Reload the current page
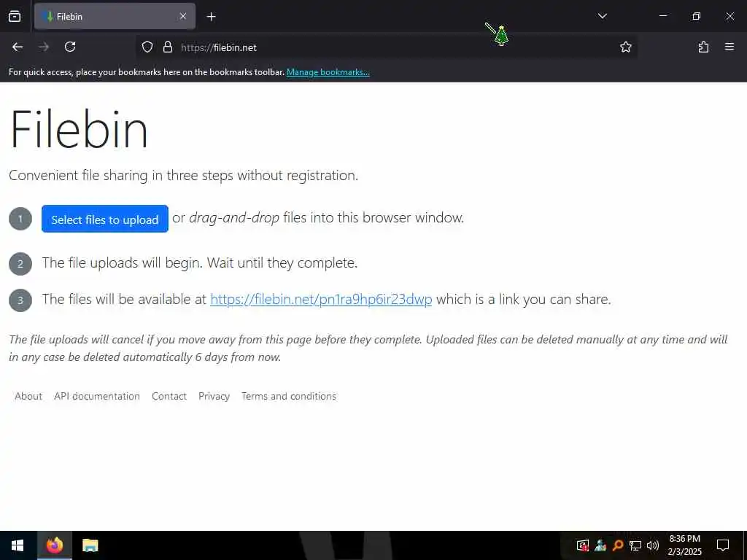The width and height of the screenshot is (747, 560). coord(70,47)
